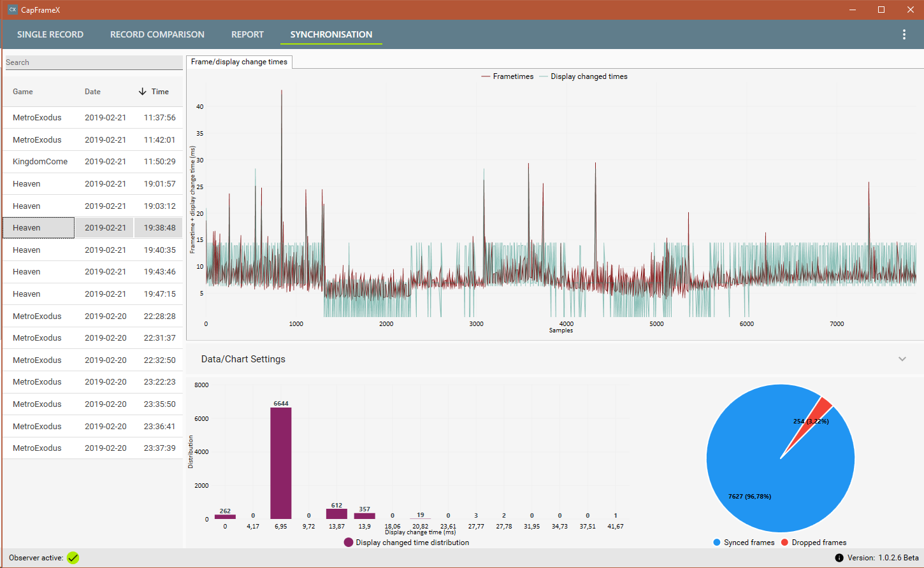Select Heaven record at 19:47:15
Screen dimensions: 924x568
point(93,294)
